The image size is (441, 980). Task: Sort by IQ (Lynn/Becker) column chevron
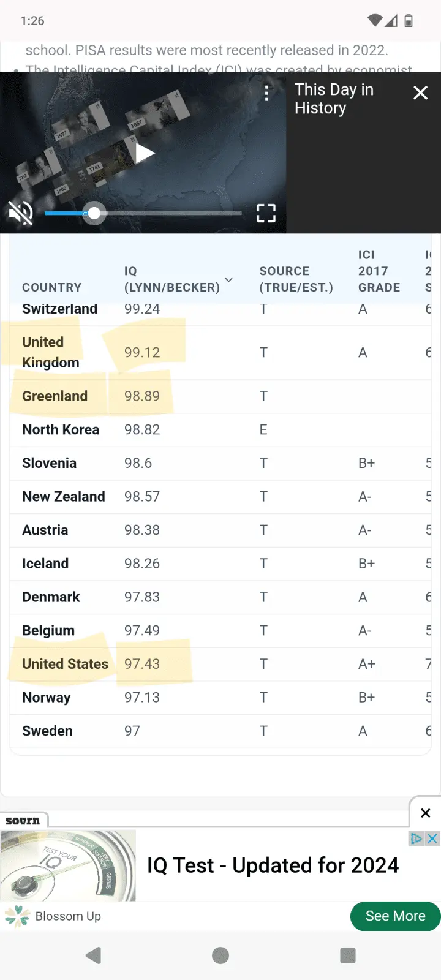[x=229, y=280]
